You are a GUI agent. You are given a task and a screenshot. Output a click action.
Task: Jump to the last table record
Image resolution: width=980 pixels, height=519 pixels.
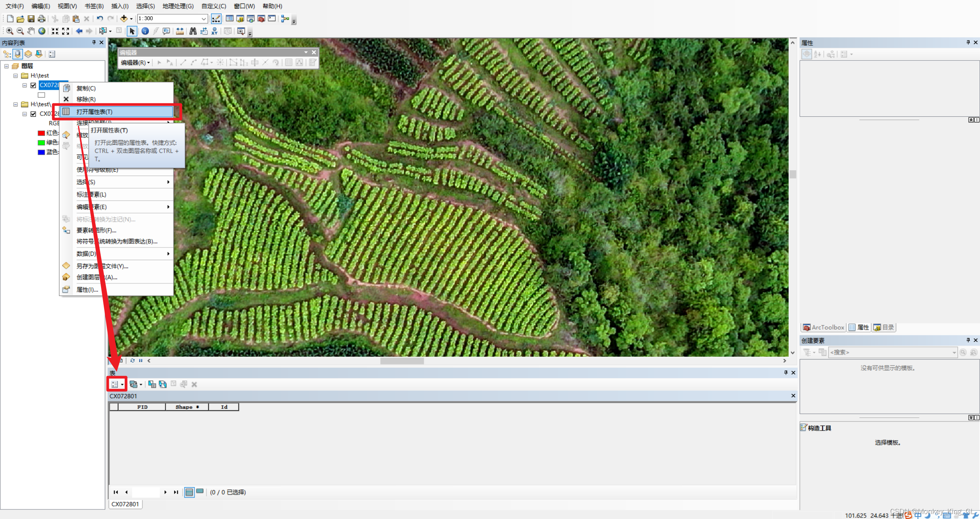(176, 492)
